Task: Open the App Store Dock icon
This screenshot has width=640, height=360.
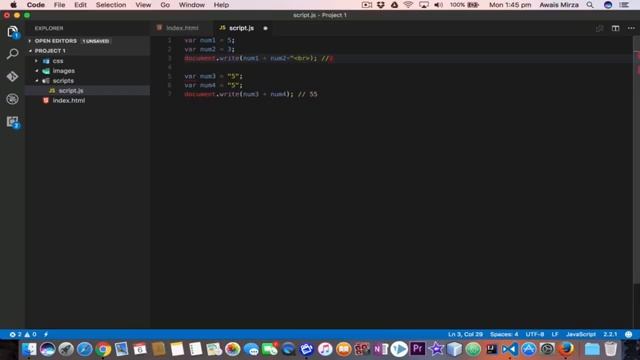Action: 529,349
